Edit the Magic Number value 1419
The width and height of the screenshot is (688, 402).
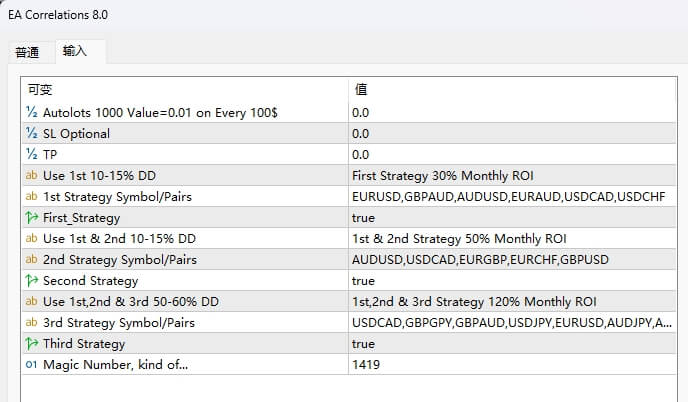(x=366, y=365)
